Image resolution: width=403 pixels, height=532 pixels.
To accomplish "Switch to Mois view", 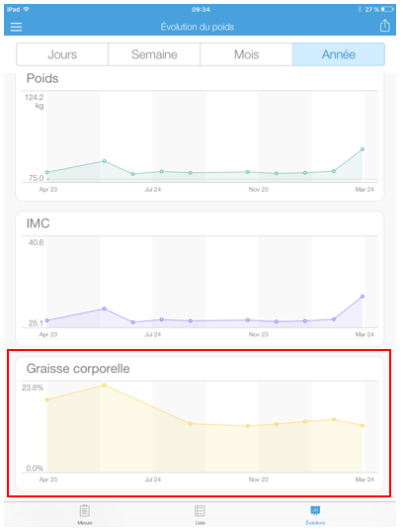I will click(x=246, y=54).
